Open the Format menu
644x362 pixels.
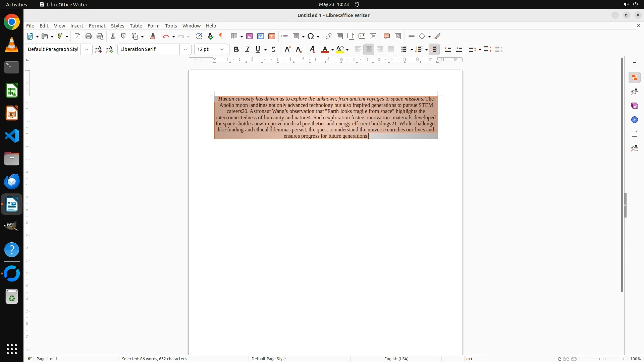point(97,26)
